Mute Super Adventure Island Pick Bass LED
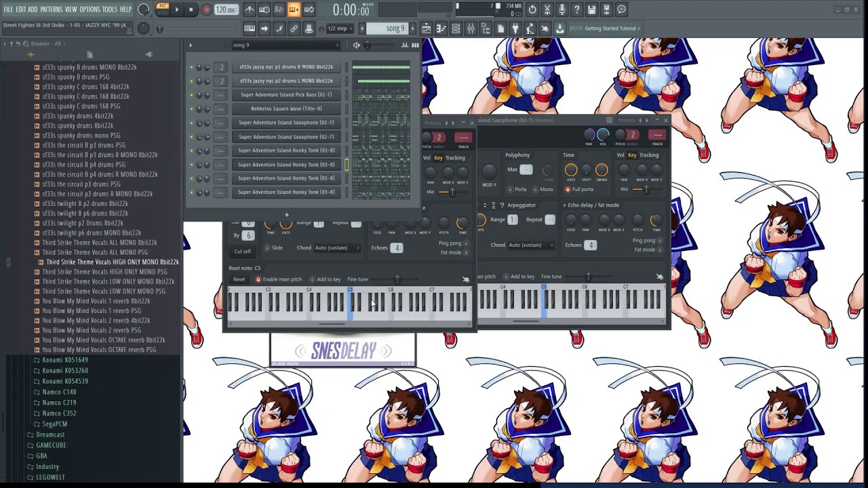 191,95
